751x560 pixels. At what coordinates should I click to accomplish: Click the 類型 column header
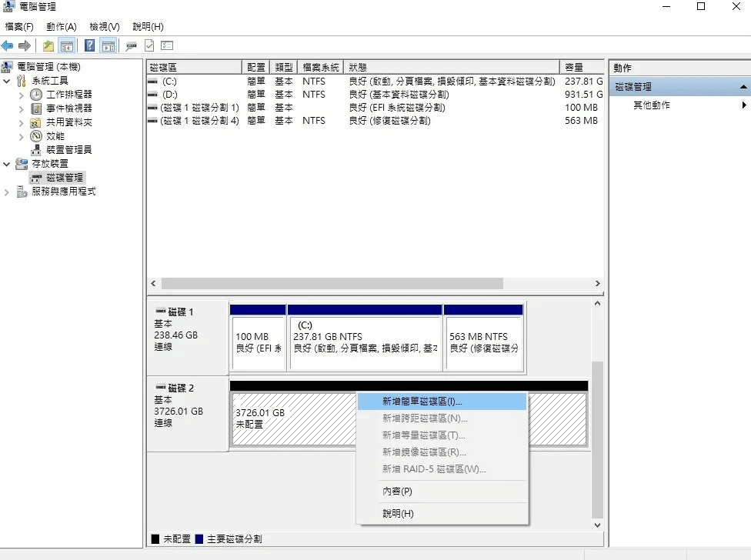283,67
